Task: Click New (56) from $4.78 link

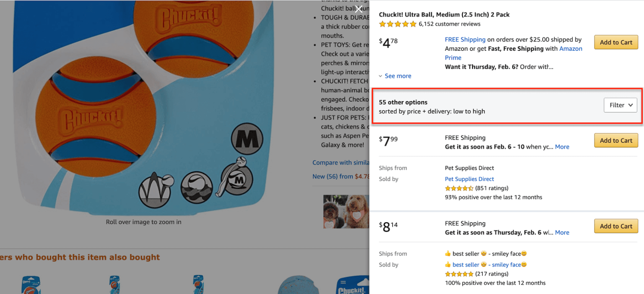Action: [332, 176]
